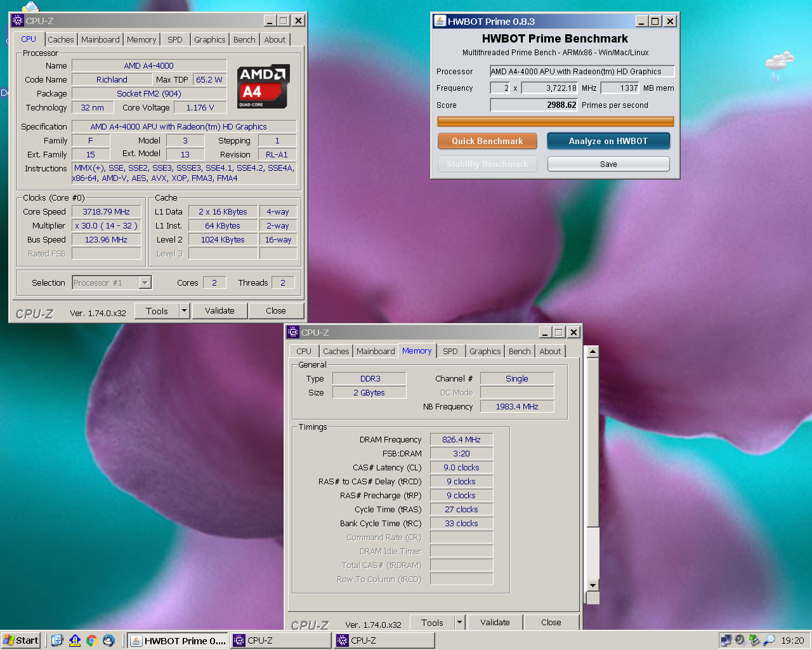Open the network connections tray icon
This screenshot has height=650, width=812.
click(x=726, y=640)
